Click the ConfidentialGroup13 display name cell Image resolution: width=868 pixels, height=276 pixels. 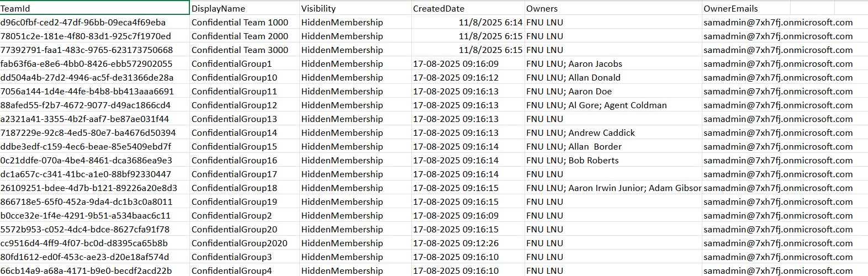(245, 119)
